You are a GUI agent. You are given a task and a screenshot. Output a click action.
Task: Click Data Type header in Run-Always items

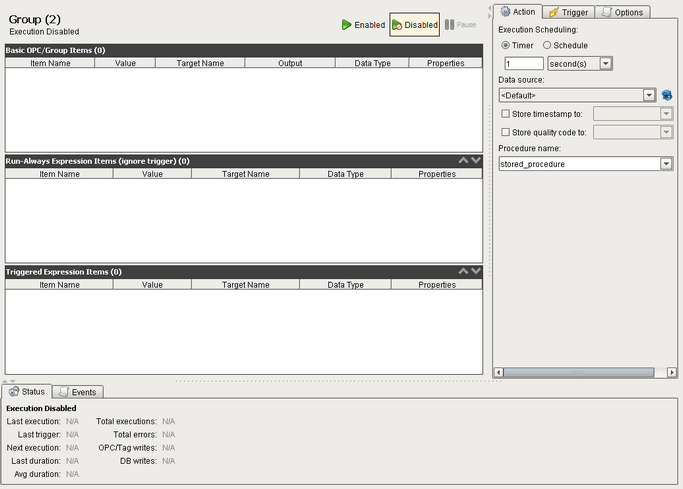345,174
